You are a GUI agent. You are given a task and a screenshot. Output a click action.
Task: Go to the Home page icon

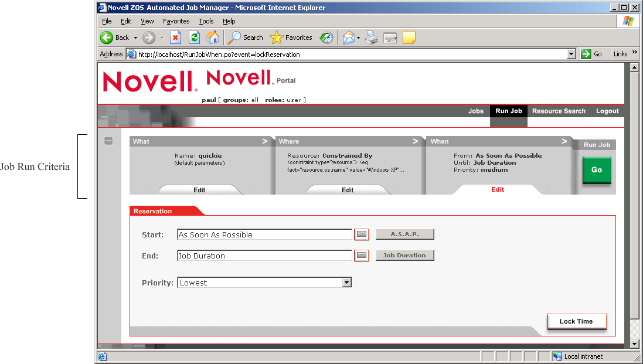(213, 38)
